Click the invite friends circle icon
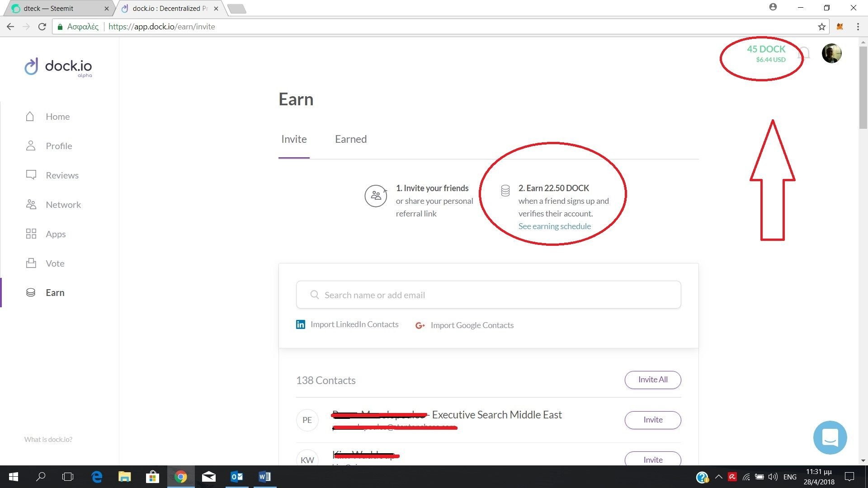 [x=376, y=196]
